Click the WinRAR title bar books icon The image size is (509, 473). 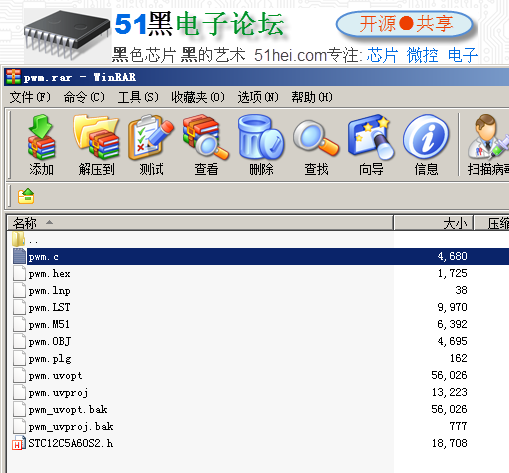pyautogui.click(x=13, y=77)
